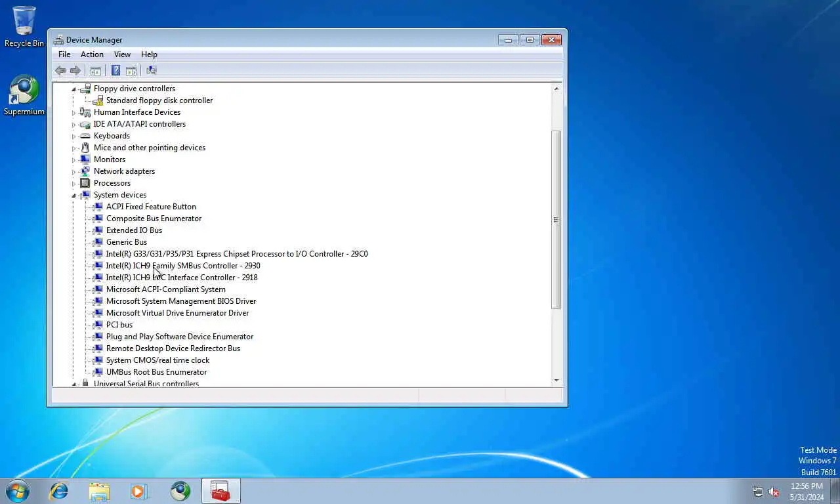The height and width of the screenshot is (504, 840).
Task: Click the vertical scrollbar thumb in device tree
Action: point(556,220)
